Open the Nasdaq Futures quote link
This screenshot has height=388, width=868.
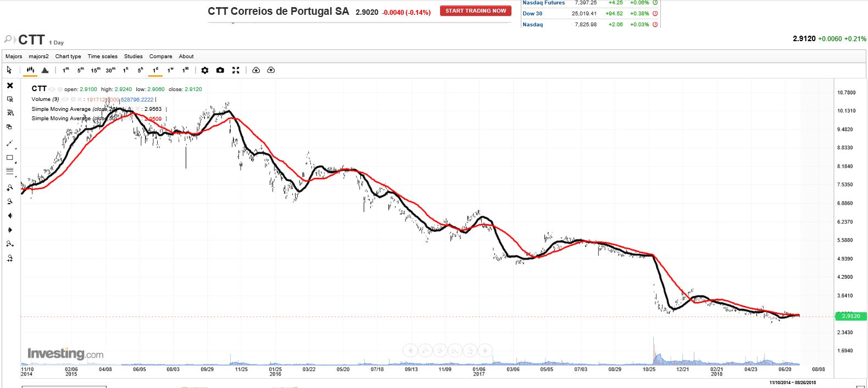tap(544, 3)
